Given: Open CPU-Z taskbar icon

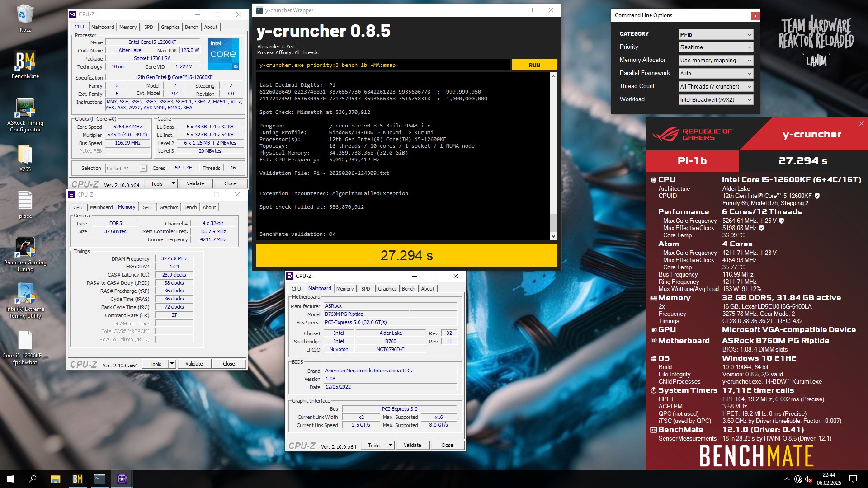Looking at the screenshot, I should click(x=122, y=479).
